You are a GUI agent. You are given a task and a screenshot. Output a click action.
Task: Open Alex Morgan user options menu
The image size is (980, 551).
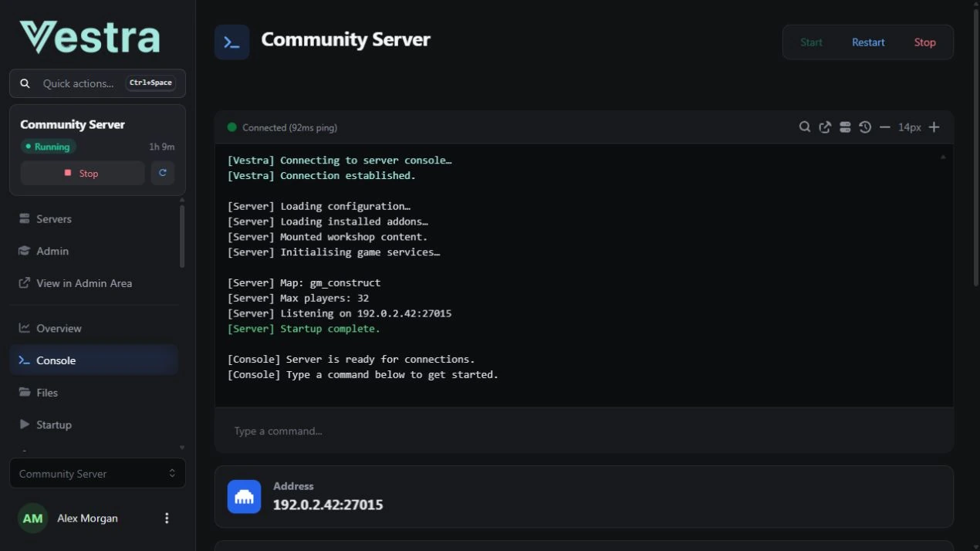click(167, 519)
